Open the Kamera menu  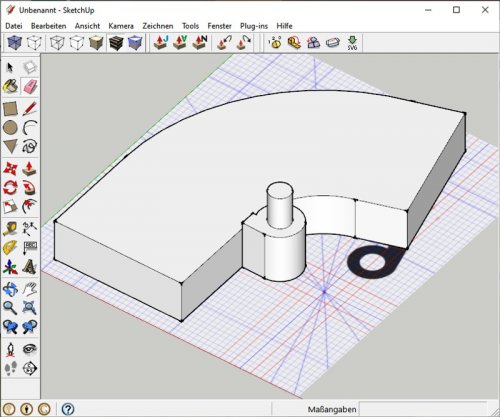coord(121,26)
